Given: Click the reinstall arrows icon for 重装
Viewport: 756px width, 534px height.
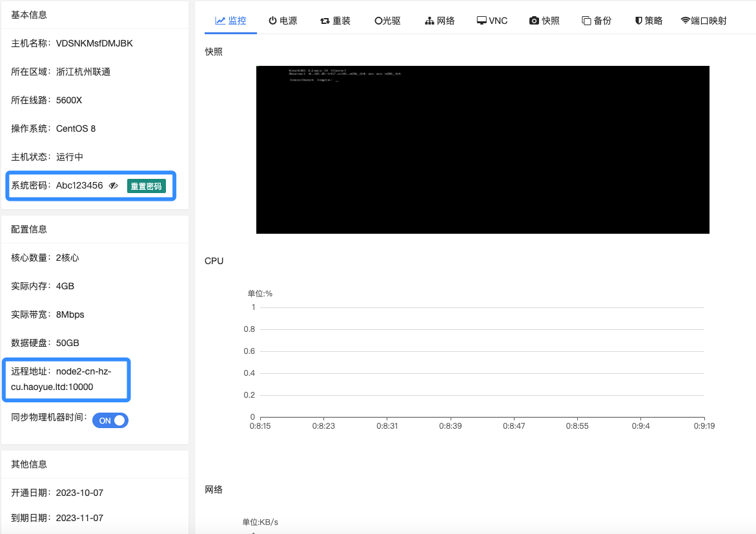Looking at the screenshot, I should coord(325,21).
